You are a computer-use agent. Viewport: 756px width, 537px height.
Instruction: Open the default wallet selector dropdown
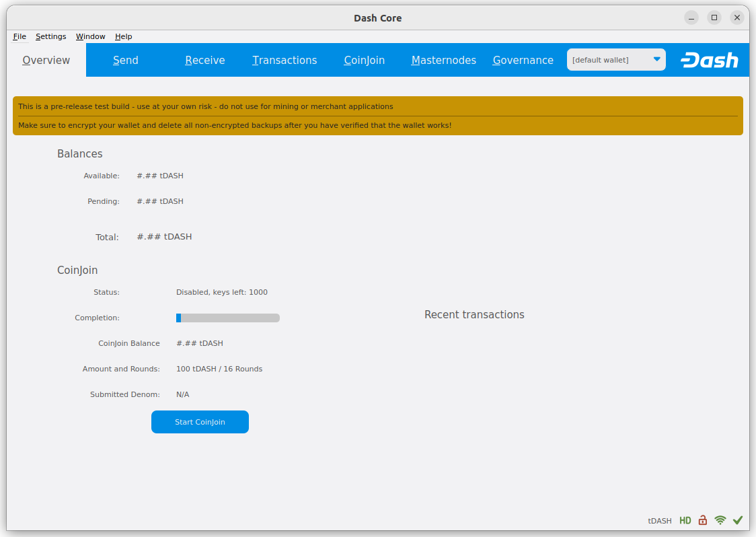616,60
